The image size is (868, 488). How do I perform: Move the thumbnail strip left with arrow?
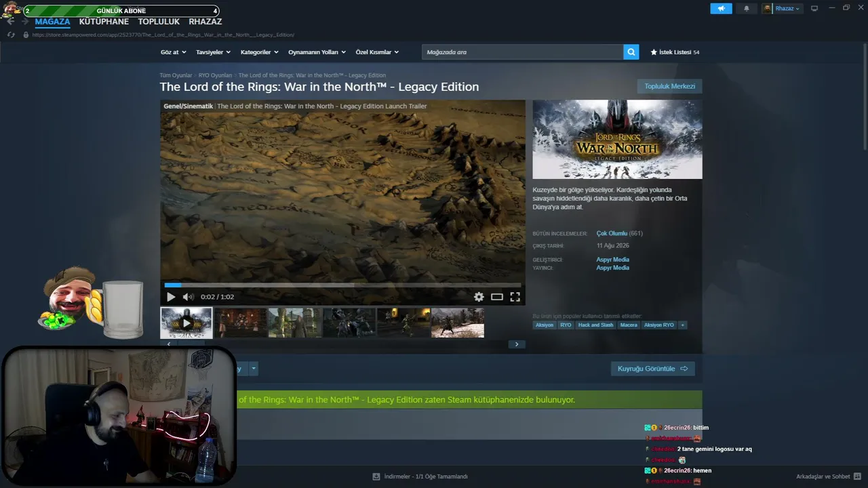169,344
